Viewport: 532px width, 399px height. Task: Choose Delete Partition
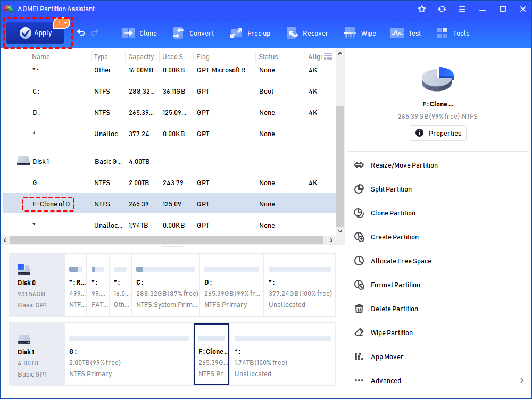[x=394, y=309]
